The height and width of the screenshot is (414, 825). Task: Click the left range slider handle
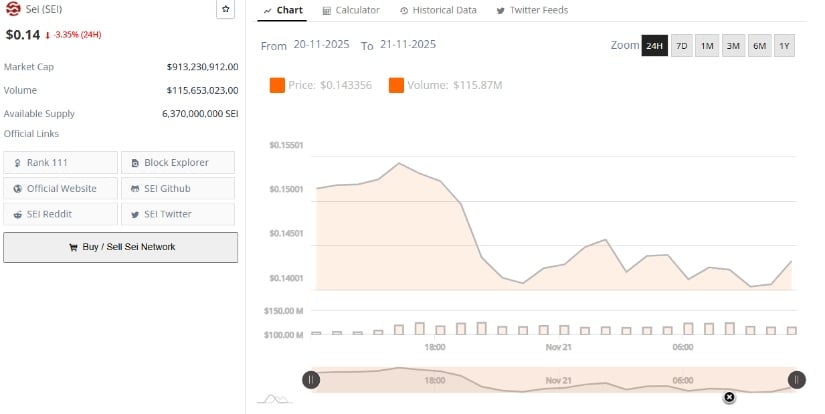coord(312,379)
